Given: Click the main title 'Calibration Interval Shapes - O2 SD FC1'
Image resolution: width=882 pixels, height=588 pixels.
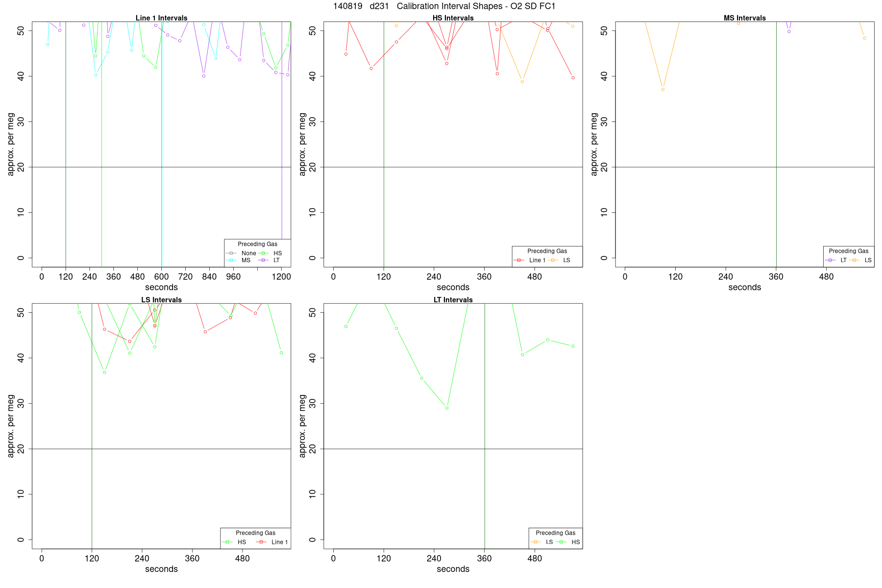Looking at the screenshot, I should [476, 6].
